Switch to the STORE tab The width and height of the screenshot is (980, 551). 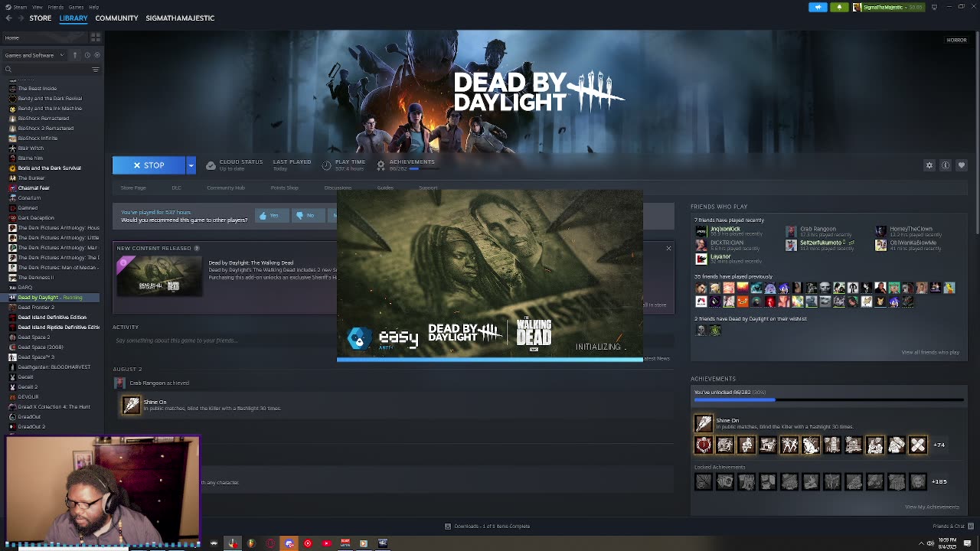click(41, 18)
